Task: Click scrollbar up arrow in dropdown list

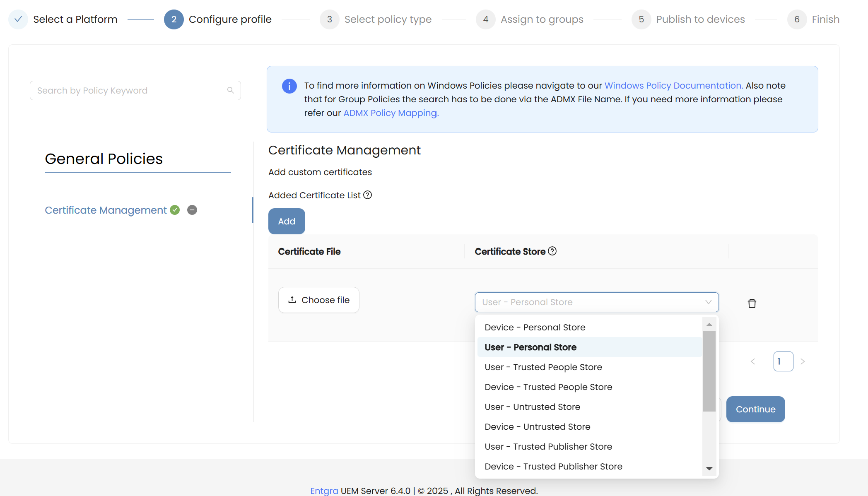Action: pos(709,325)
